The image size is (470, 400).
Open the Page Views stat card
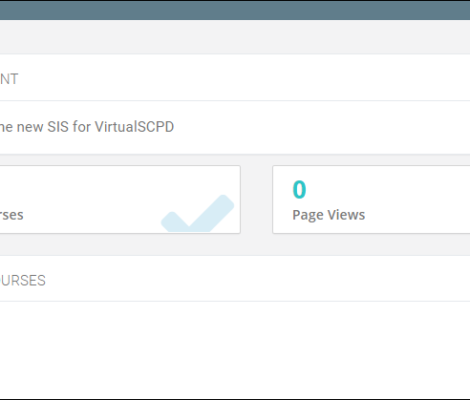pos(371,199)
